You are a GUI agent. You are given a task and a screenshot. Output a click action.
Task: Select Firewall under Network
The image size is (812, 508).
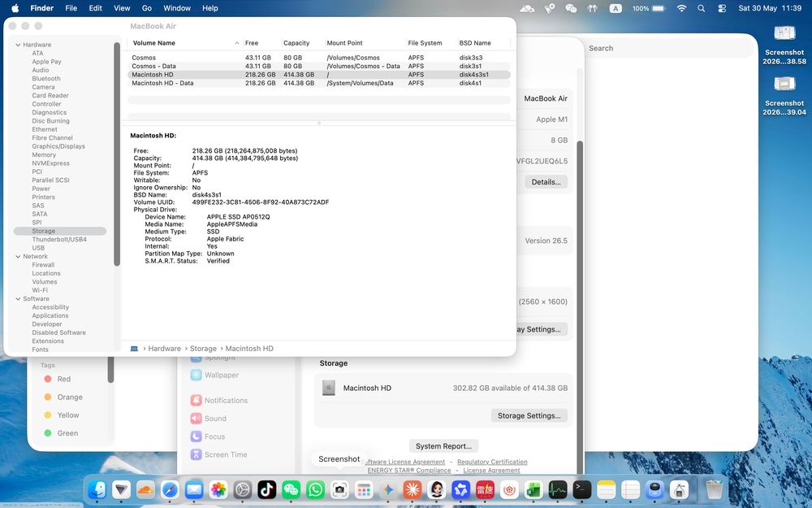coord(43,265)
